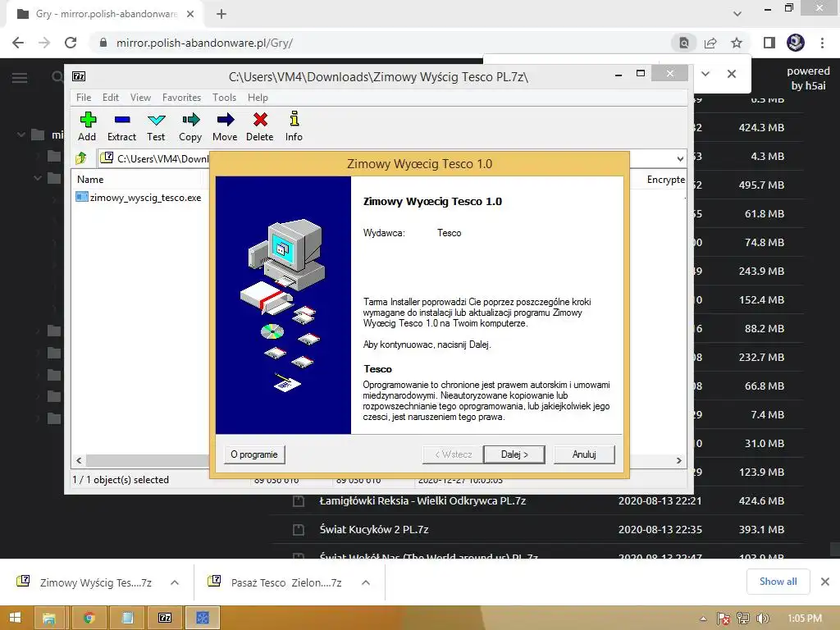Click the Share page icon in Chrome
This screenshot has width=840, height=630.
(710, 43)
